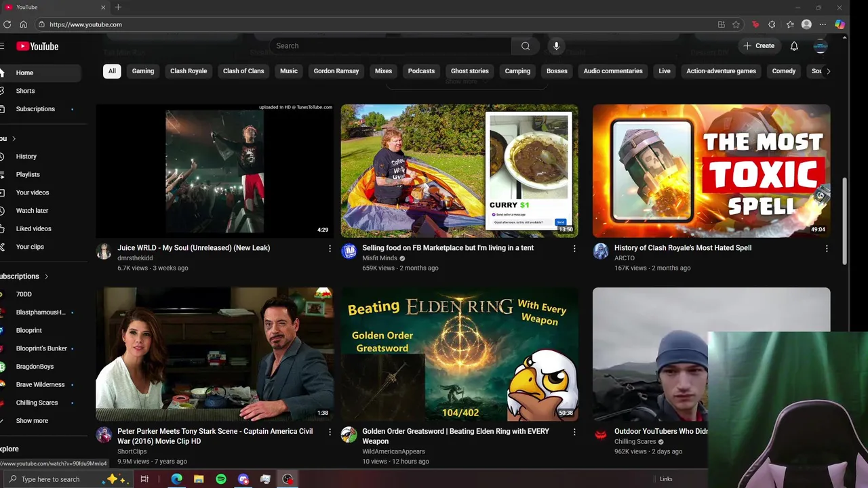Open WildAmericanAppears channel avatar
Screen dimensions: 868x488
[x=349, y=434]
